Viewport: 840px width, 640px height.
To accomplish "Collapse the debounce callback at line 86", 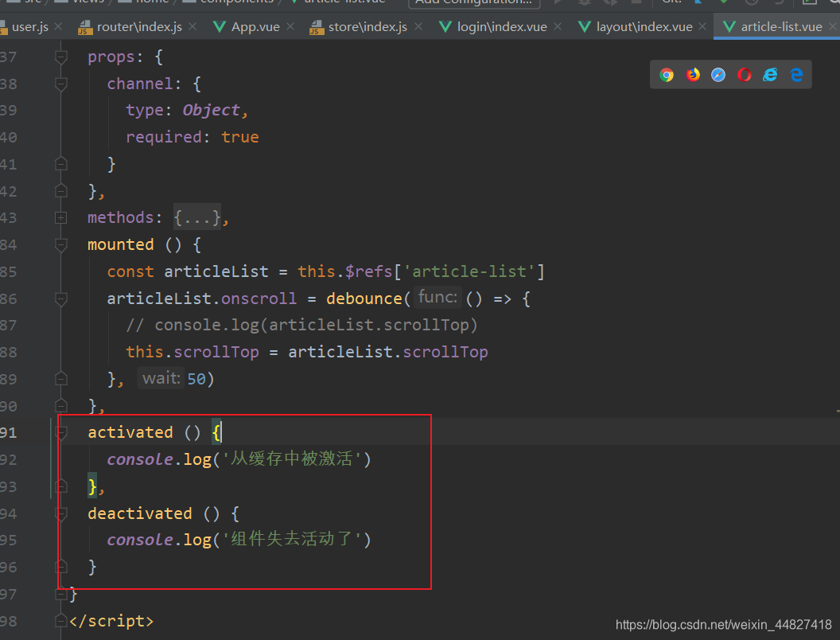I will coord(61,299).
